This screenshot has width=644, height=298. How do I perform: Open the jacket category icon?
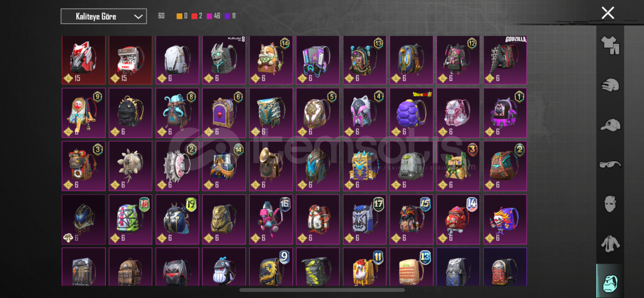pos(610,244)
